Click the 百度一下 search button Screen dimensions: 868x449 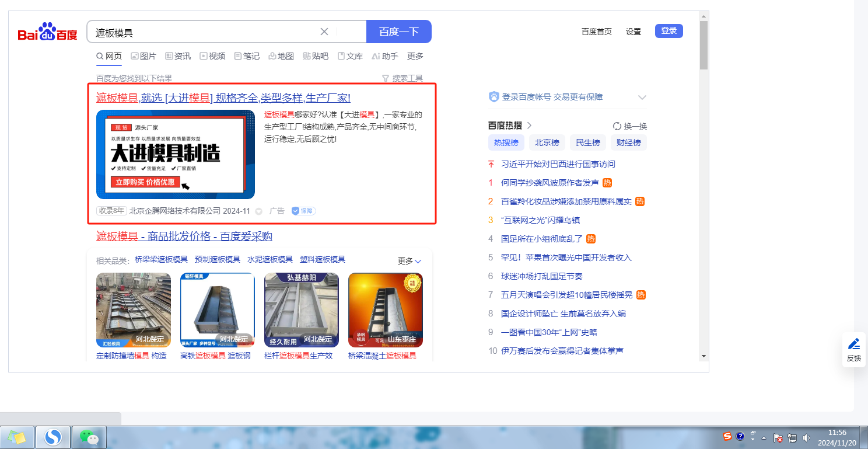click(399, 32)
